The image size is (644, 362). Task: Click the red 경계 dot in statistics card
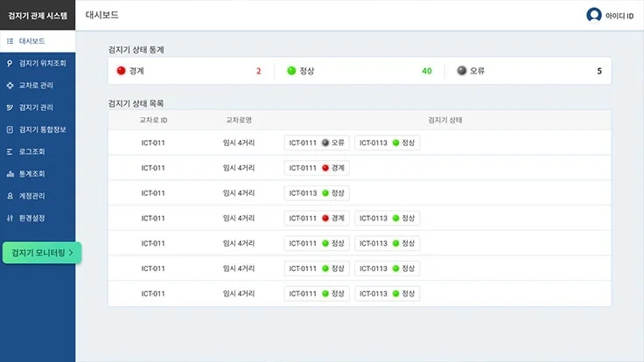coord(121,71)
